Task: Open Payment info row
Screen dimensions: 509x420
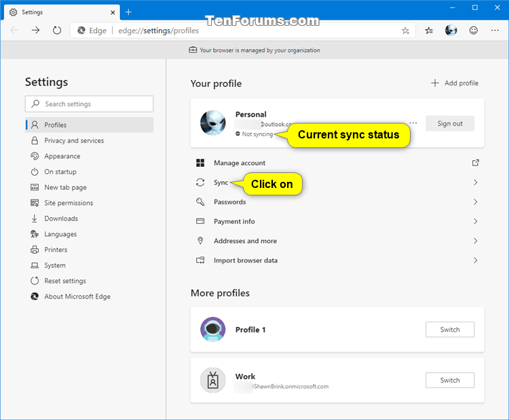Action: point(337,221)
